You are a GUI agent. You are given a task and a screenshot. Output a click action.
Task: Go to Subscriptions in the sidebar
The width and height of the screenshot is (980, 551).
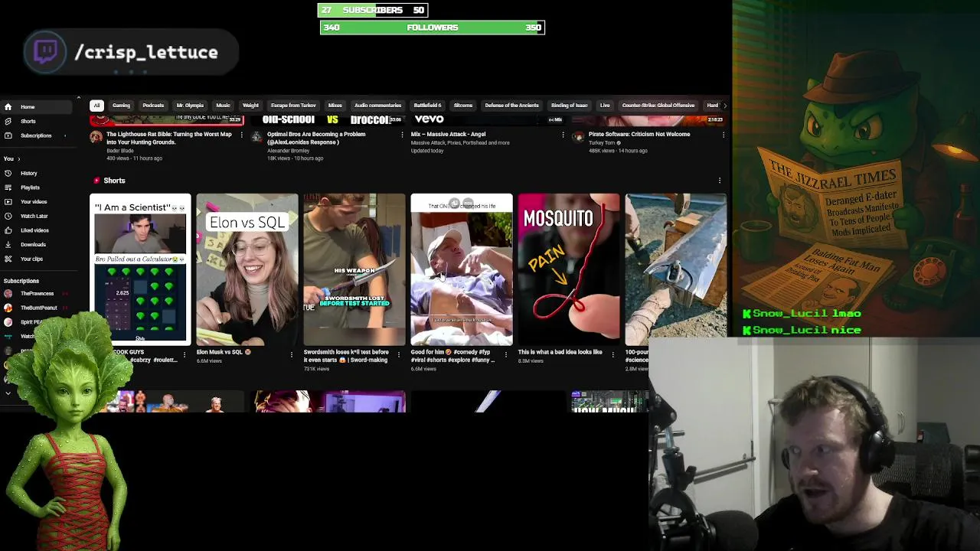point(36,135)
